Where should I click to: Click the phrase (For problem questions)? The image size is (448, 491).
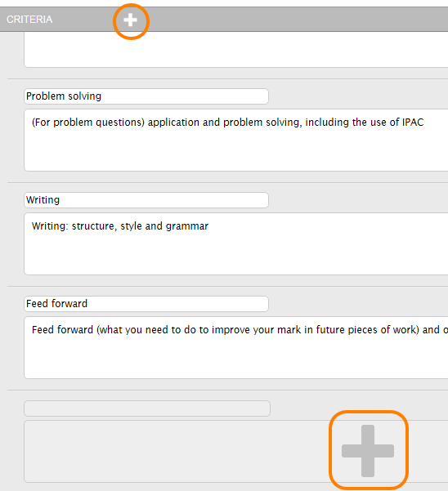click(88, 123)
